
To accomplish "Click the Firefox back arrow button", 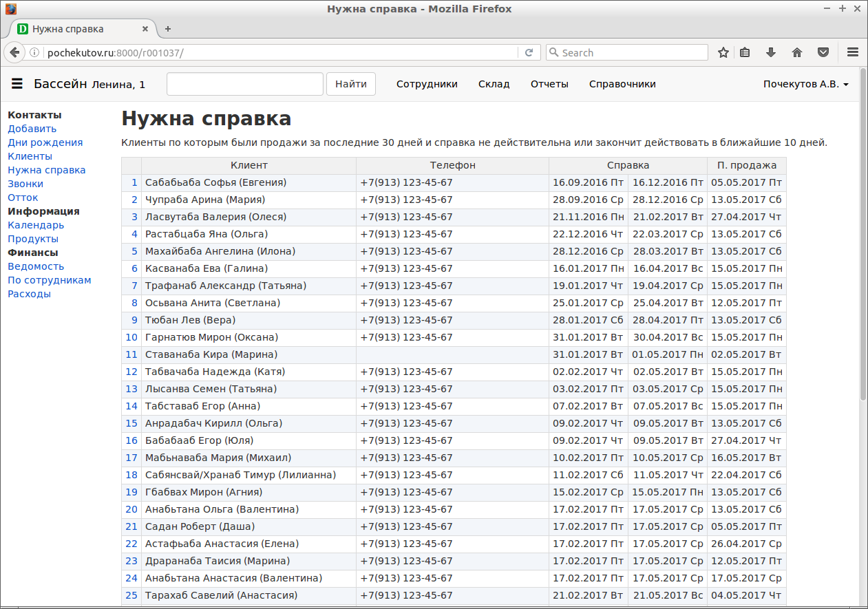I will click(14, 52).
